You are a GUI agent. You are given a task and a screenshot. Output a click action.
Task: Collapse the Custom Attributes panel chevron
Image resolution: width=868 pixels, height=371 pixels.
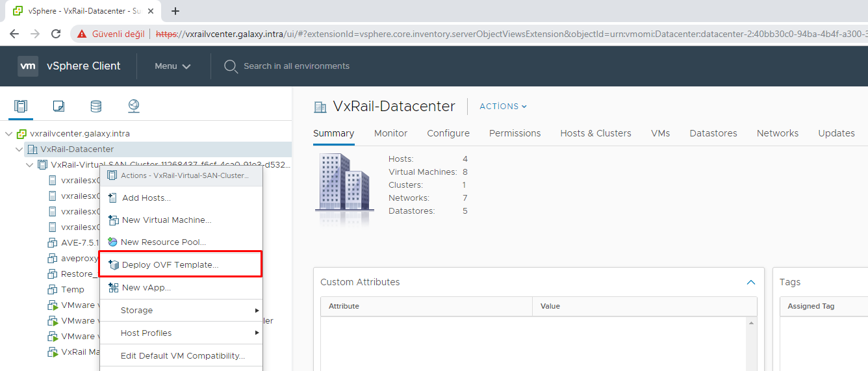[x=751, y=282]
